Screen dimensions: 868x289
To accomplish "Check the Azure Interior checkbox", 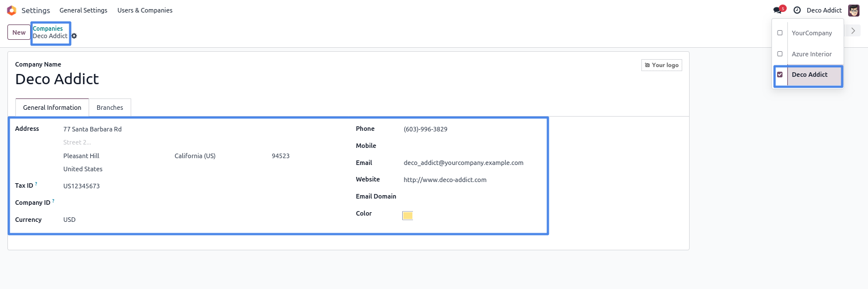I will coord(779,54).
